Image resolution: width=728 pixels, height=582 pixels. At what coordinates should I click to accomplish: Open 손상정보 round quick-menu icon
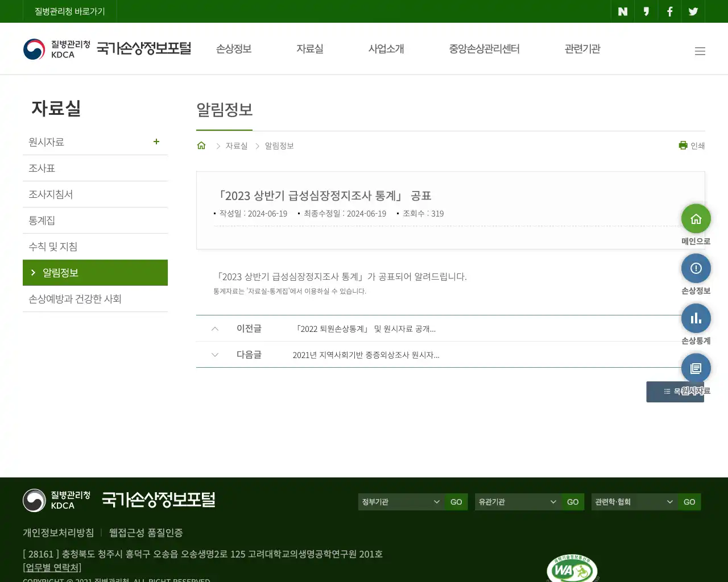click(696, 268)
